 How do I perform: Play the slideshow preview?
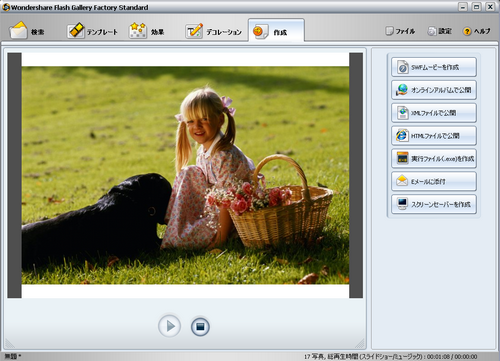(169, 326)
